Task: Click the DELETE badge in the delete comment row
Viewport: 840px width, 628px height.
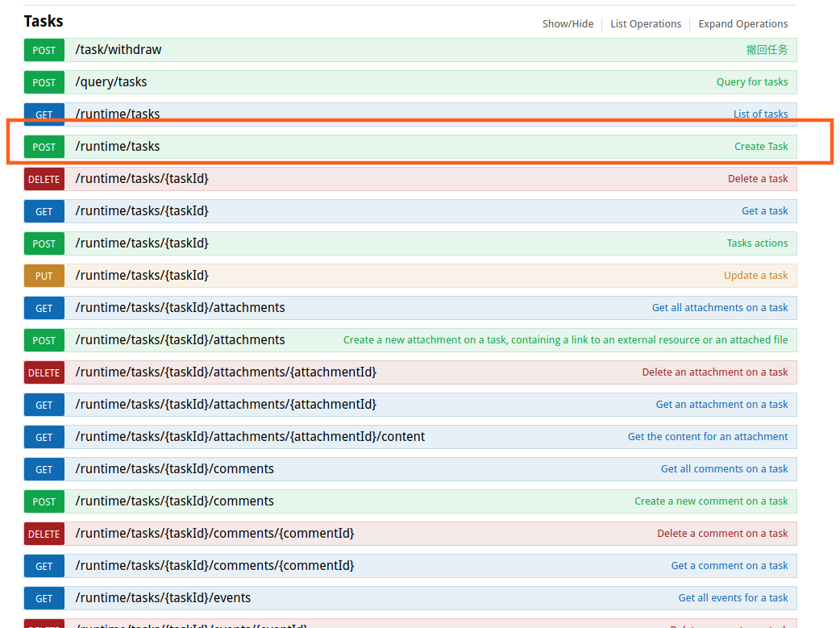Action: [x=44, y=534]
